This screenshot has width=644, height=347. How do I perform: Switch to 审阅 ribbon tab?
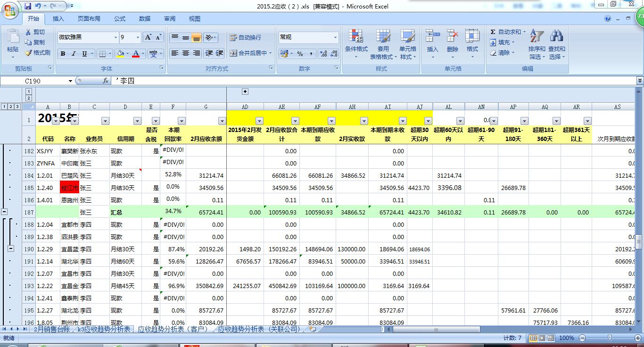tap(170, 19)
